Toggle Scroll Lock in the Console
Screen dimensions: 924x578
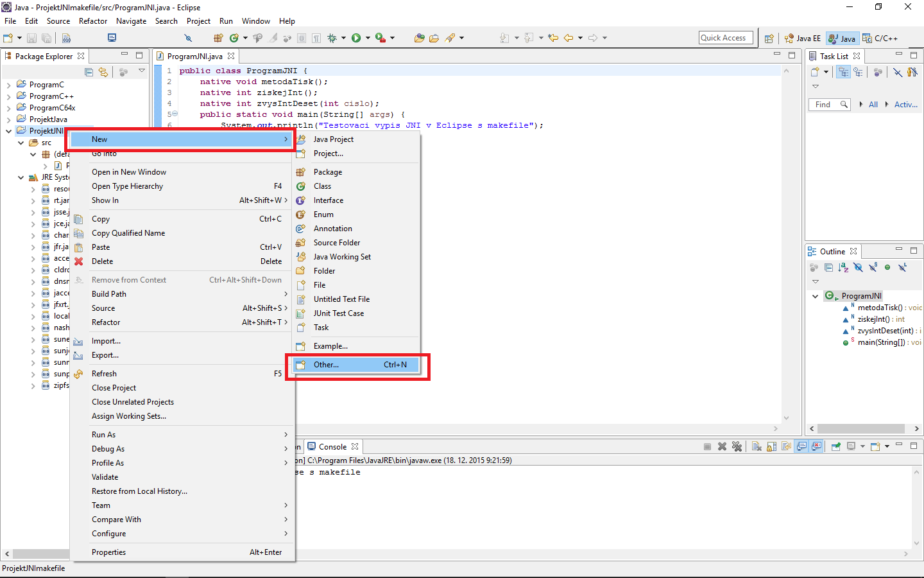[772, 446]
